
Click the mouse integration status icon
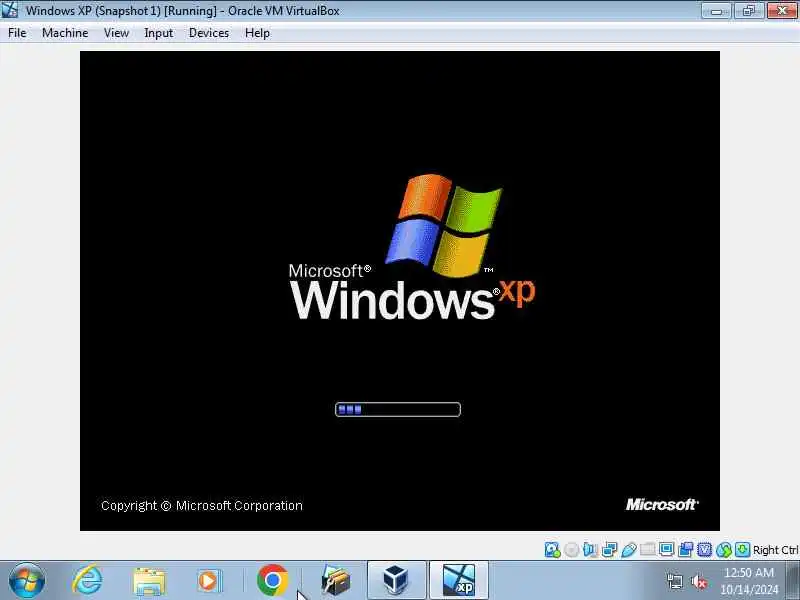[723, 549]
